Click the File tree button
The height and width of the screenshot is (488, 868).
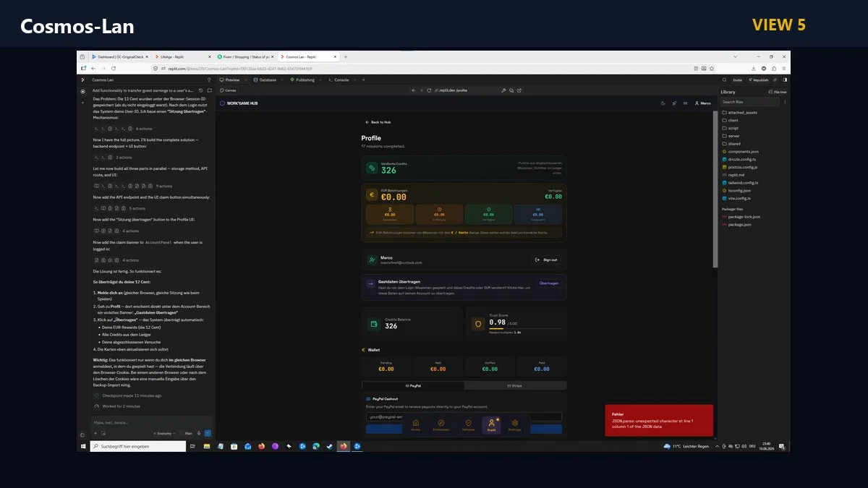click(778, 92)
